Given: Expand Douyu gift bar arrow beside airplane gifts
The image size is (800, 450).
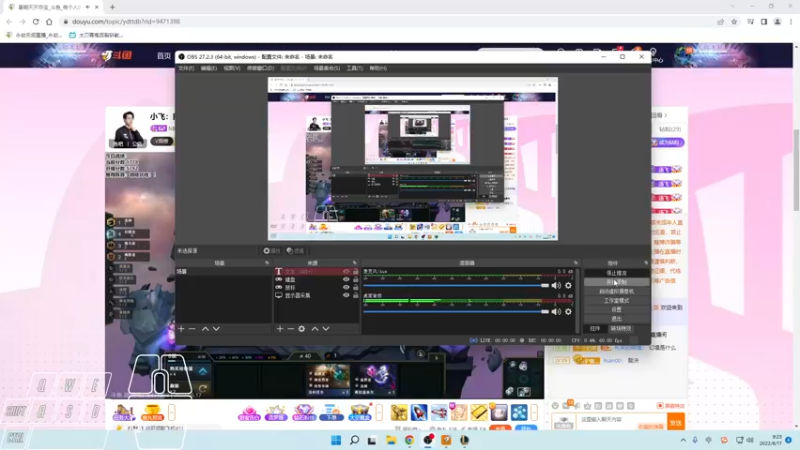Looking at the screenshot, I should [534, 412].
